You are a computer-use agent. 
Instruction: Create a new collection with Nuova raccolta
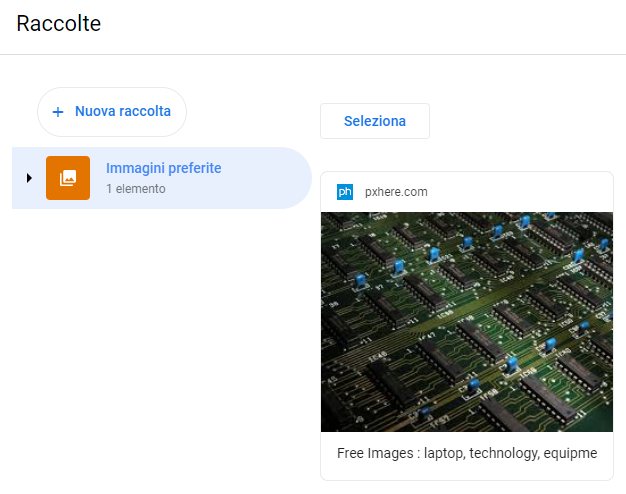(x=112, y=112)
